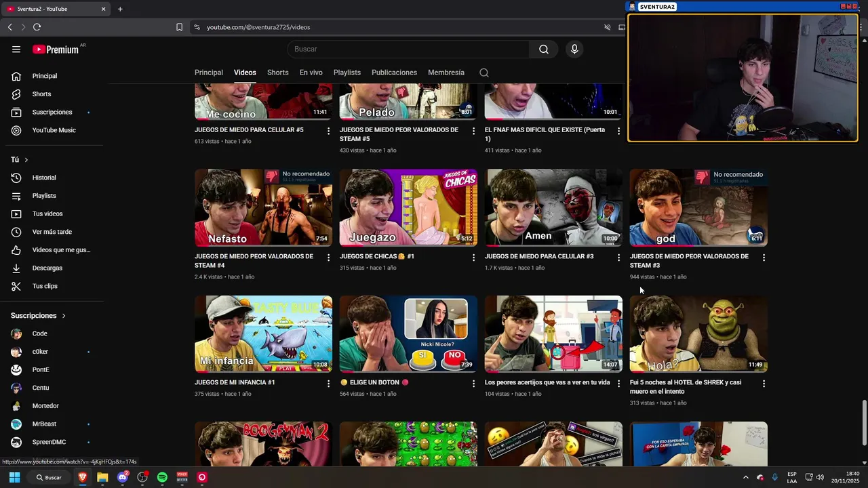Open options for JUEGOS DE CHICAS #1
The width and height of the screenshot is (868, 488).
pyautogui.click(x=473, y=258)
